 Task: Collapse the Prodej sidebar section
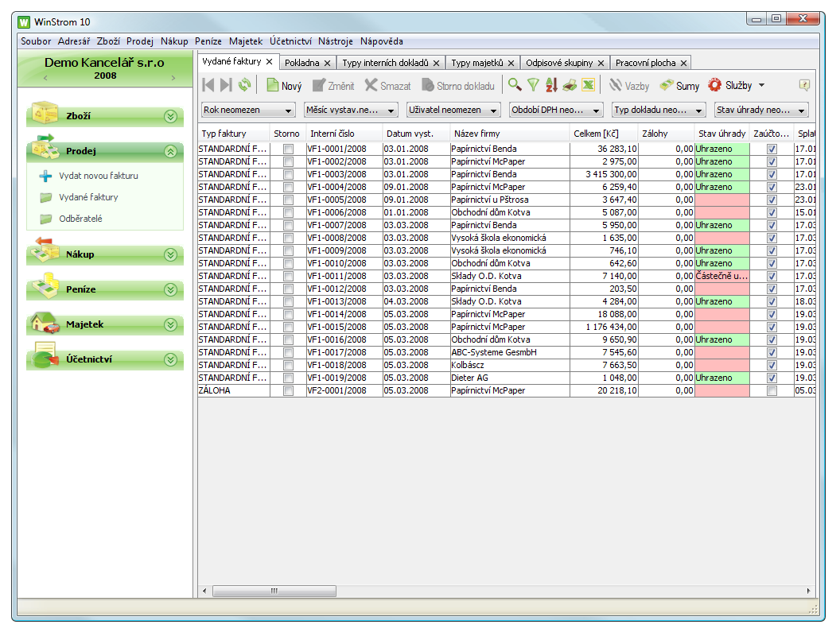pos(170,152)
